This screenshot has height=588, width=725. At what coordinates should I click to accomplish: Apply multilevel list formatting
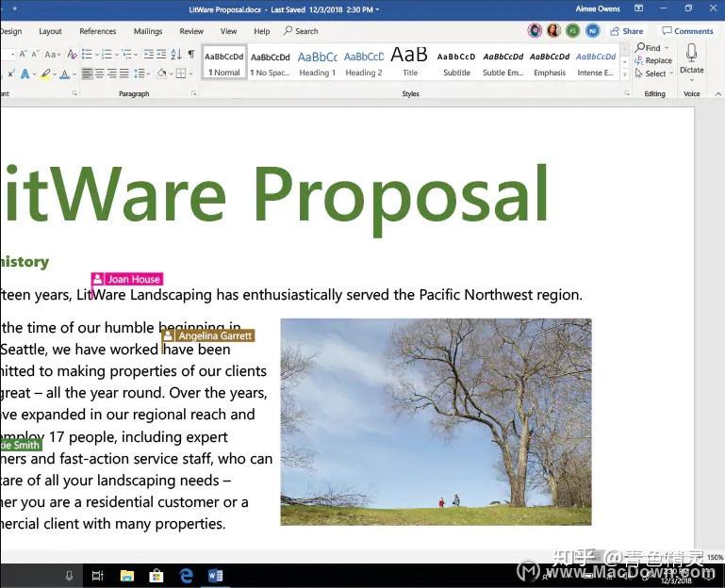click(126, 55)
